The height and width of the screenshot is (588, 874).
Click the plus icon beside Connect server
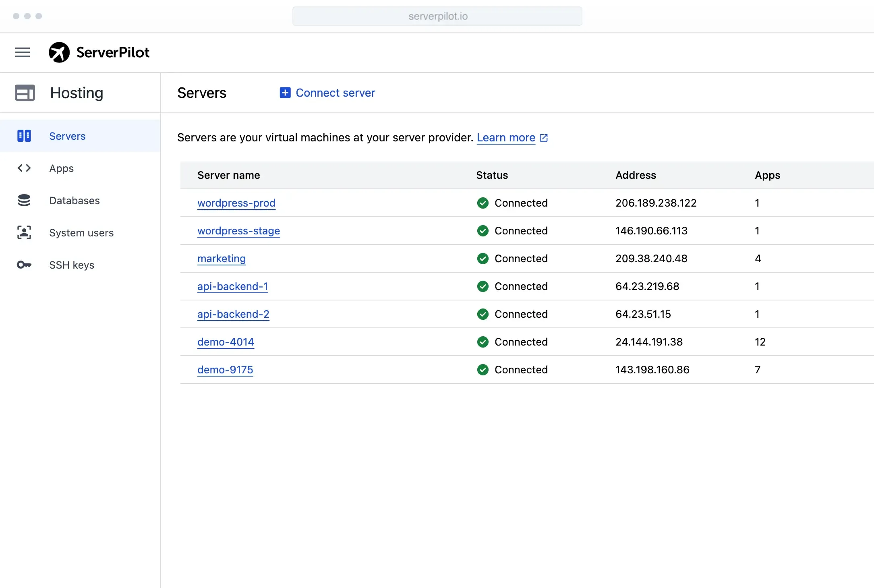[x=285, y=93]
